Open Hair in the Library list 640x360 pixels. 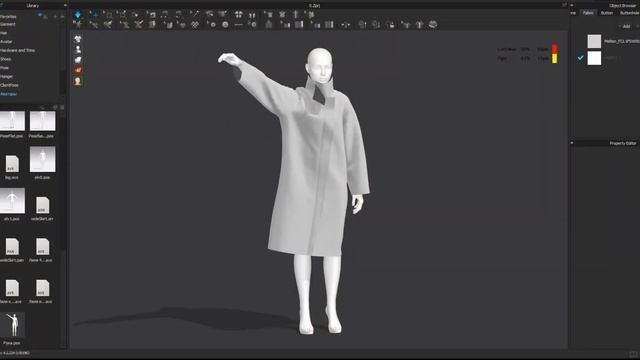4,33
